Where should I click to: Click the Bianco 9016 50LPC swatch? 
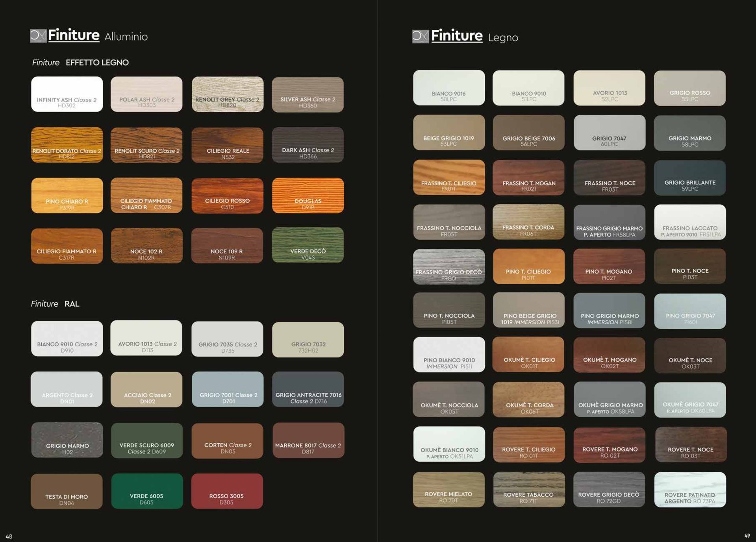[x=449, y=88]
